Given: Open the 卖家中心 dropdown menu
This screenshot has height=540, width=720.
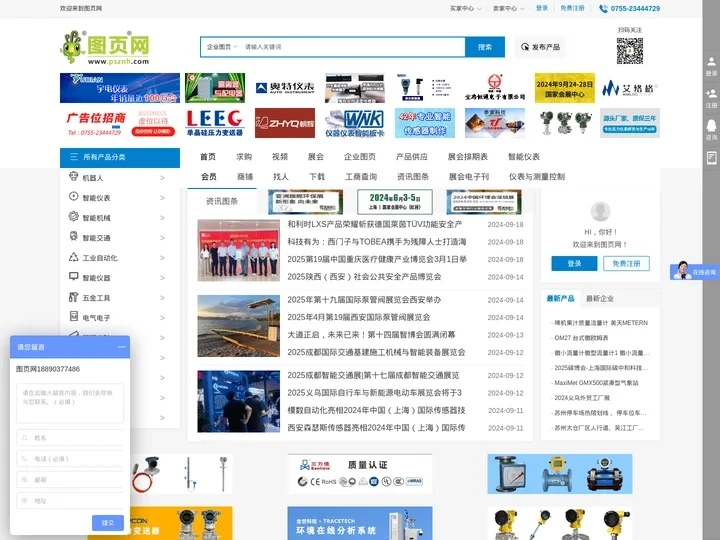Looking at the screenshot, I should pyautogui.click(x=508, y=8).
